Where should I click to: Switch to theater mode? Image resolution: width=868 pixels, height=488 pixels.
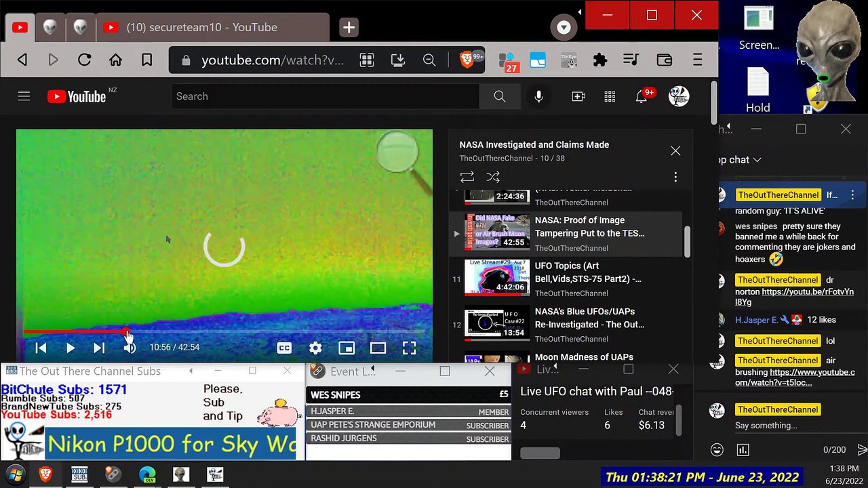[378, 348]
